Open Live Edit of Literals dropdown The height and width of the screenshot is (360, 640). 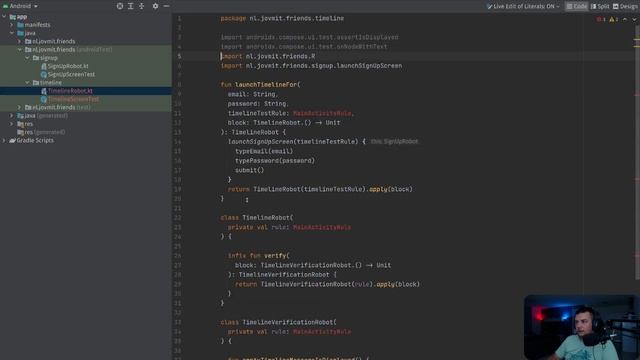click(x=523, y=6)
